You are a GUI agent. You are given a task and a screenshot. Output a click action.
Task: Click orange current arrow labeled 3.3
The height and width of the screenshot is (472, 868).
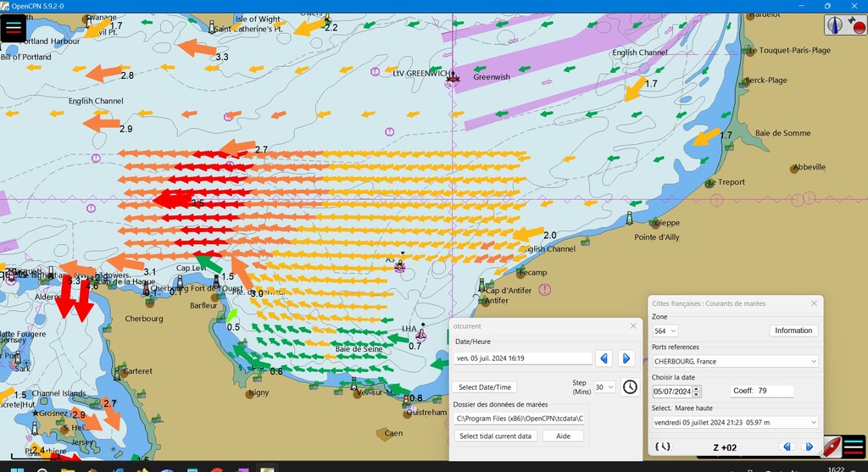[x=197, y=48]
